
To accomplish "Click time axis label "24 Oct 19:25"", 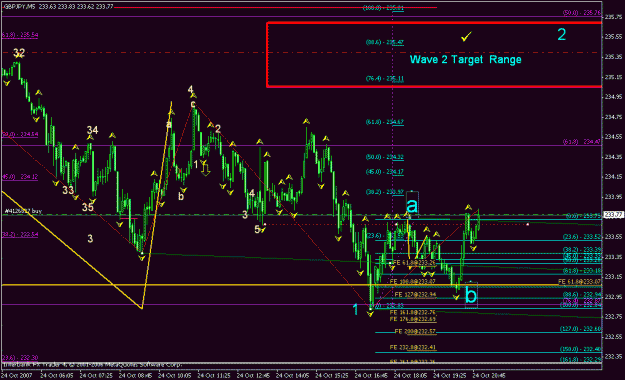I will point(450,376).
